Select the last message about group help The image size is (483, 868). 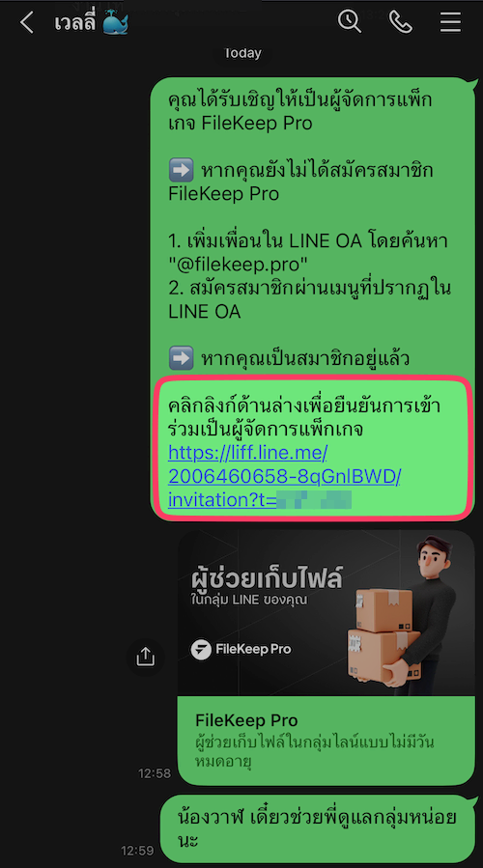(x=318, y=828)
